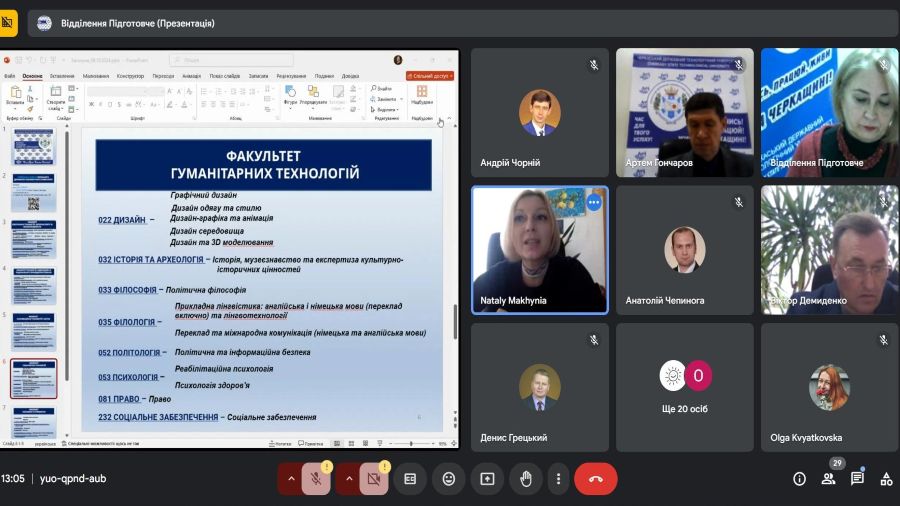Select slide 2 thumbnail with QR code
The height and width of the screenshot is (506, 900).
[34, 193]
